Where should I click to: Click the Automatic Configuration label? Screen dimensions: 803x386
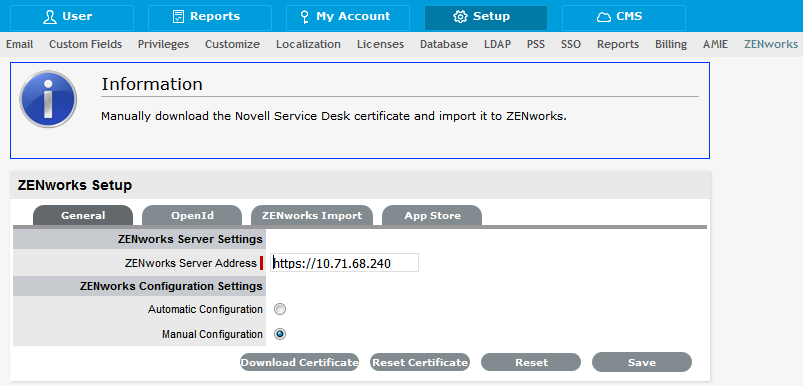click(x=205, y=309)
